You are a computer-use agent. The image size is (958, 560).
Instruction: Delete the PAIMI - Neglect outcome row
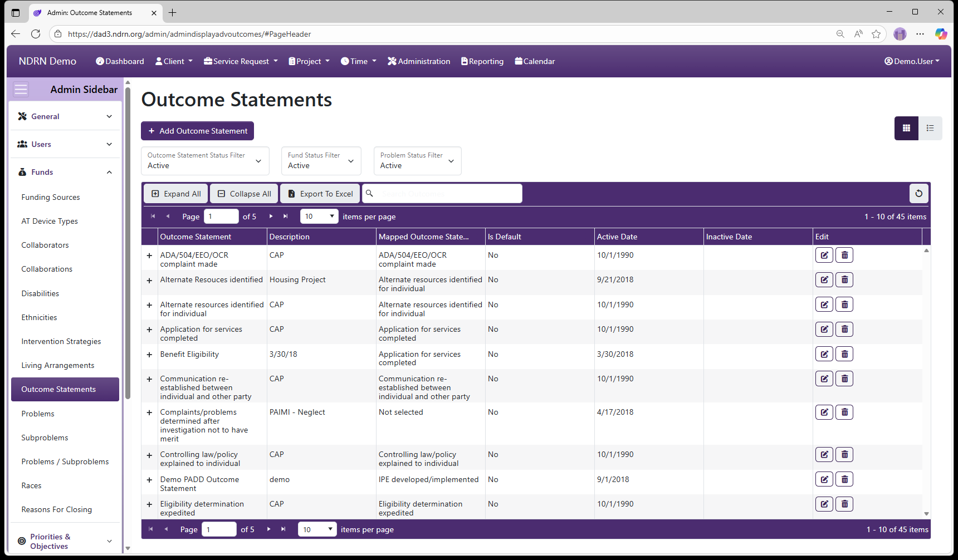click(844, 412)
